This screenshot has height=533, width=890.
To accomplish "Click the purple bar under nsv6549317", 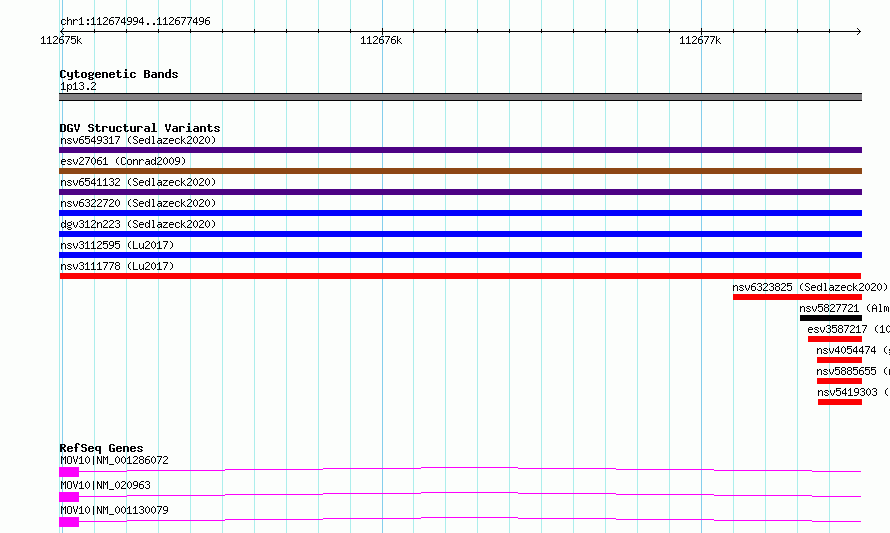I will [460, 150].
